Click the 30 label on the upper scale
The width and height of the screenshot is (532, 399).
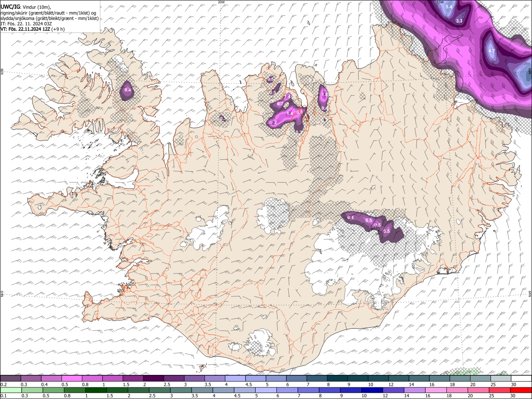point(514,384)
